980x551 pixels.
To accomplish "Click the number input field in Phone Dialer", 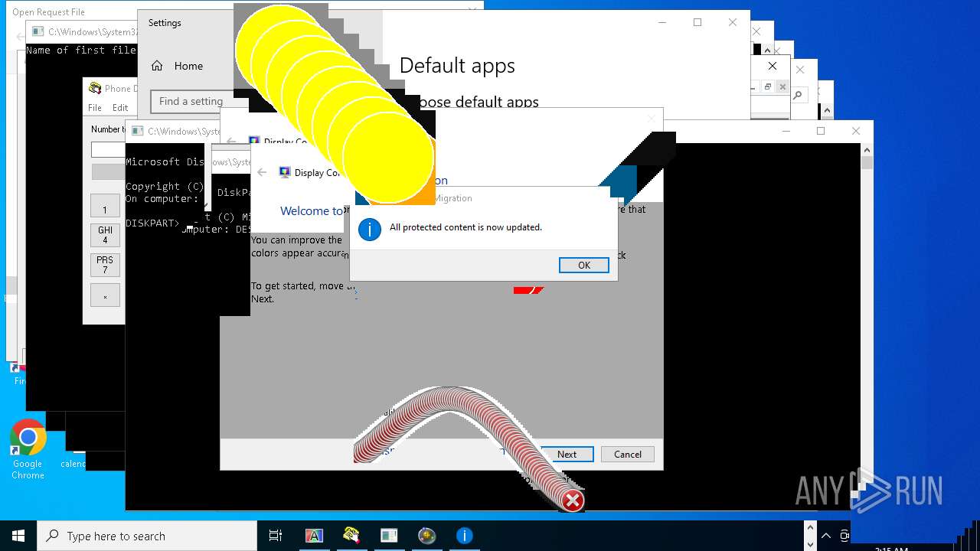I will tap(108, 149).
